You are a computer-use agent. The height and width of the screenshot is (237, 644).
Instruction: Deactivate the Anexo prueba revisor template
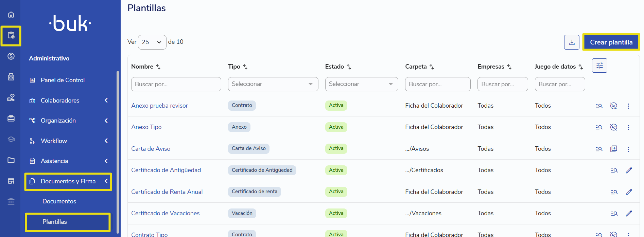point(613,106)
